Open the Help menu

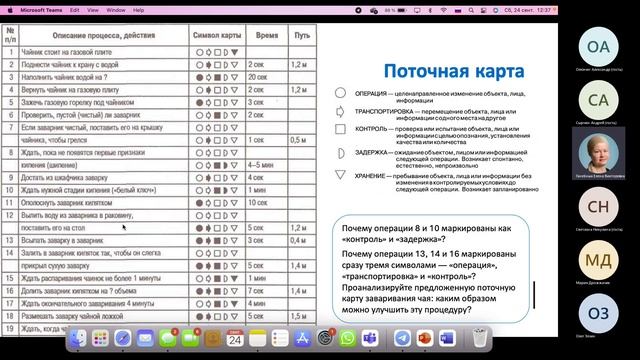[x=138, y=10]
